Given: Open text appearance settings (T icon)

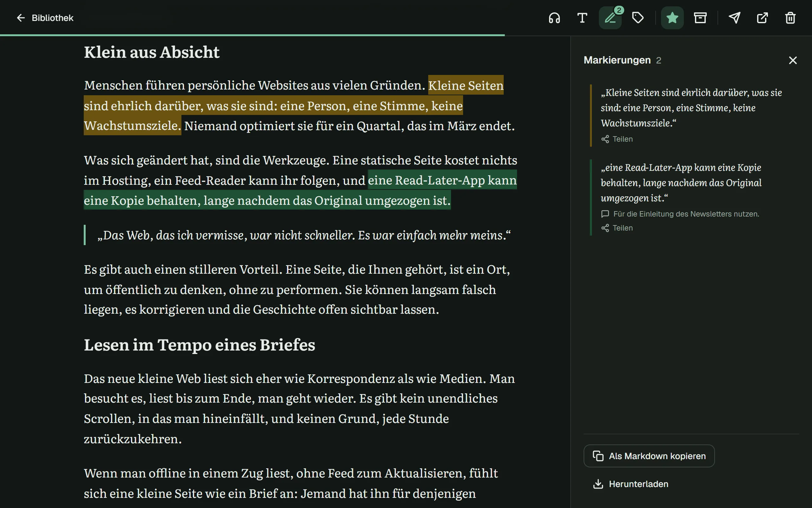Looking at the screenshot, I should coord(582,18).
